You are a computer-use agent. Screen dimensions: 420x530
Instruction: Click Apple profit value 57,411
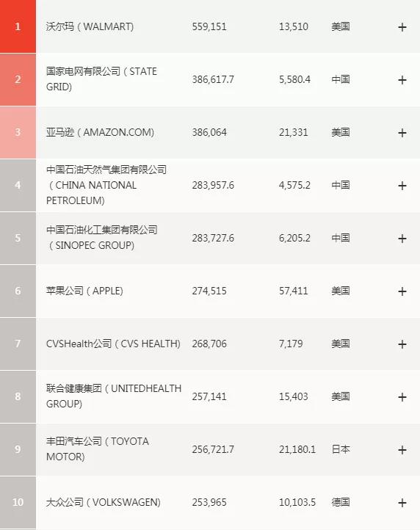pyautogui.click(x=294, y=291)
